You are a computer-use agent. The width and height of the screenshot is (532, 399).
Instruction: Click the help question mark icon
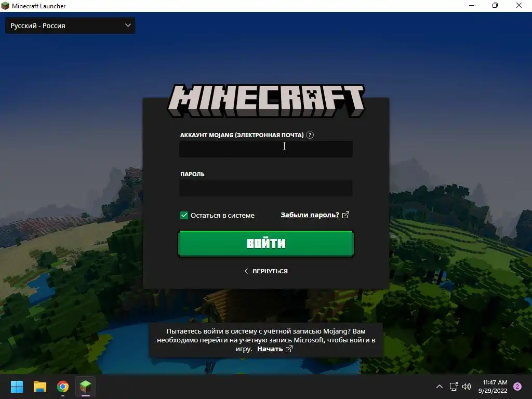tap(310, 135)
